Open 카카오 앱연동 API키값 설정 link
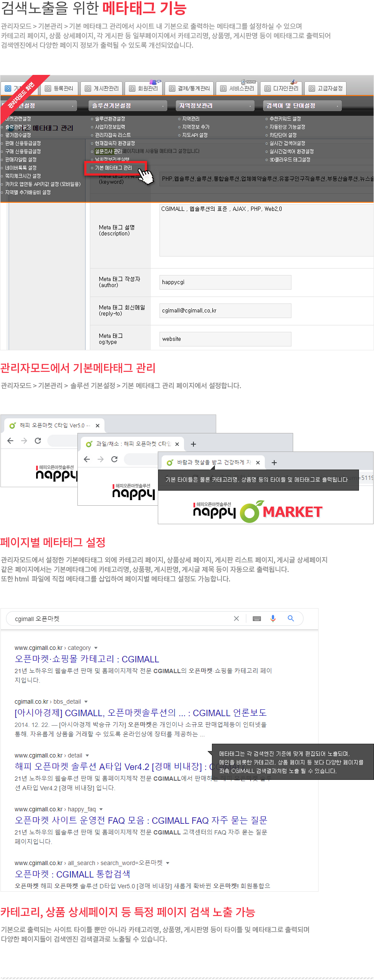 tap(43, 184)
